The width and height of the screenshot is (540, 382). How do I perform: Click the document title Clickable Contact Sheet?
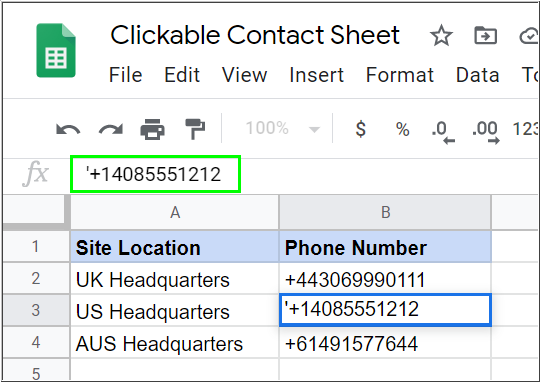tap(255, 35)
